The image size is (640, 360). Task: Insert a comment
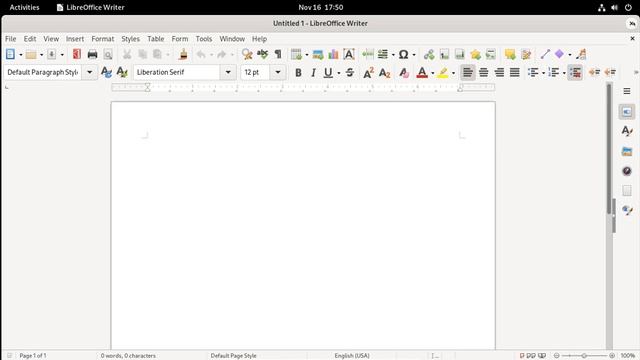pos(510,54)
